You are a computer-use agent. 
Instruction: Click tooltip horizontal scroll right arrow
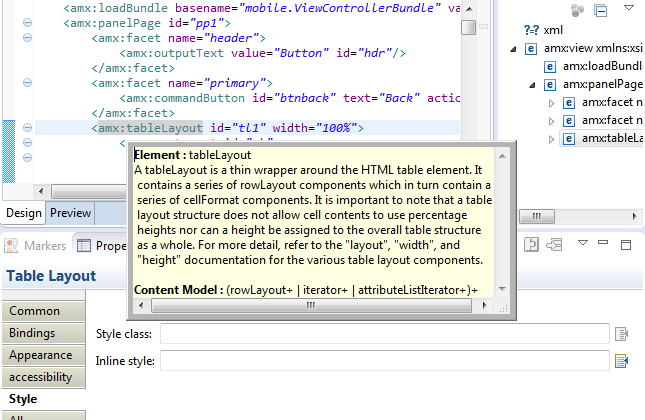[485, 306]
